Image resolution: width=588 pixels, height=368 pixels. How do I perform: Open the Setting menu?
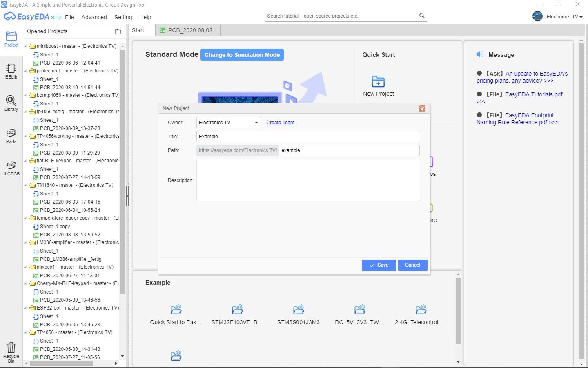tap(123, 17)
